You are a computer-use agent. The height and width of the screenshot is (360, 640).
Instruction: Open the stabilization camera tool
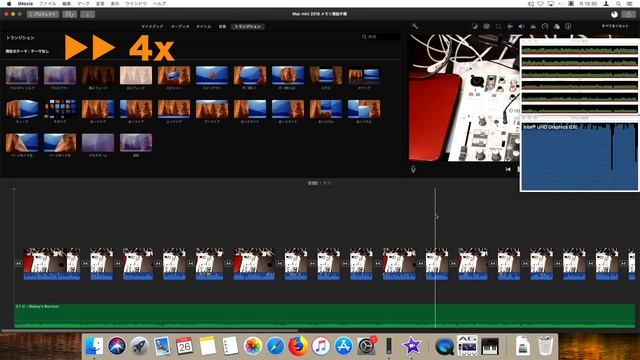coord(510,27)
